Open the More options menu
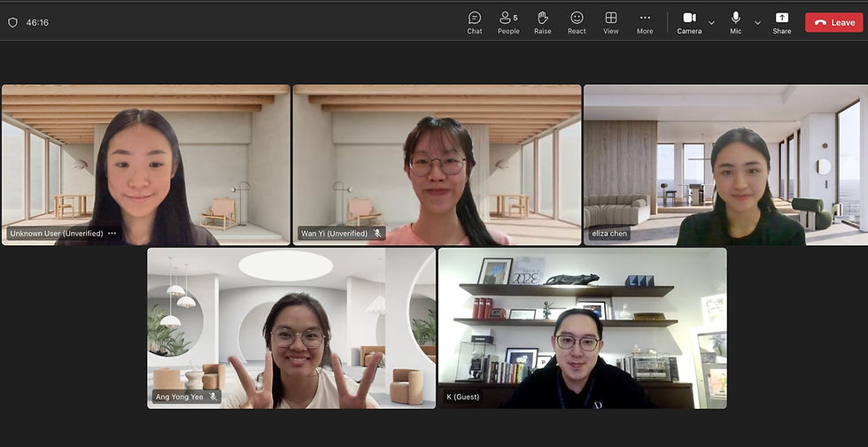This screenshot has width=868, height=447. (x=645, y=23)
